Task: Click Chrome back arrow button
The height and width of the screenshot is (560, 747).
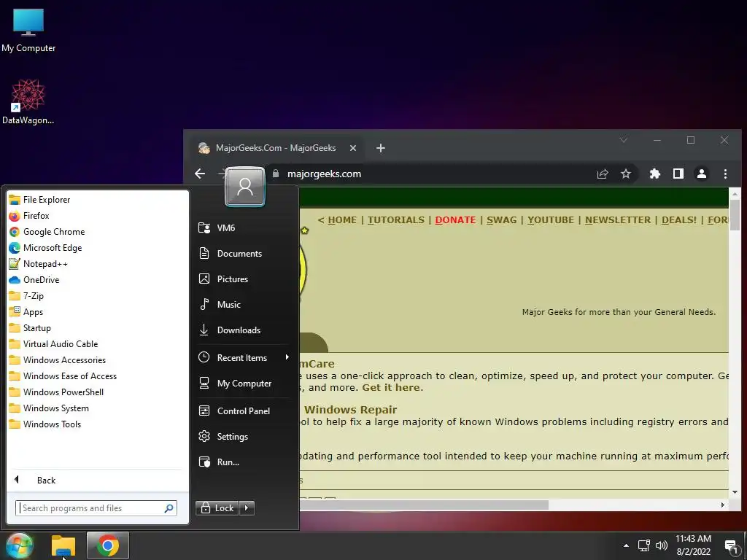Action: tap(200, 174)
